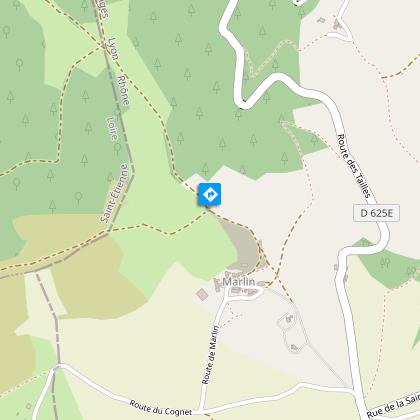420x420 pixels.
Task: Select the D 625E road shield
Action: [376, 213]
